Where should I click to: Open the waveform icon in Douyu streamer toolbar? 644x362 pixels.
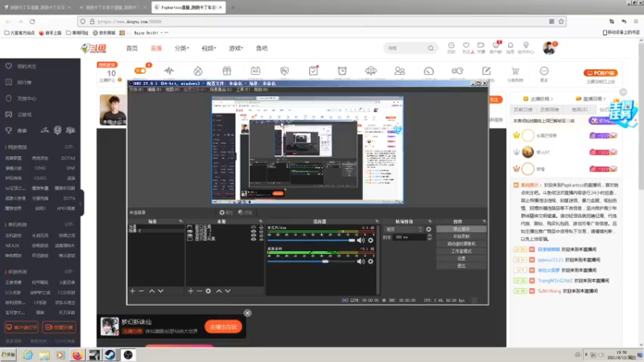click(169, 71)
